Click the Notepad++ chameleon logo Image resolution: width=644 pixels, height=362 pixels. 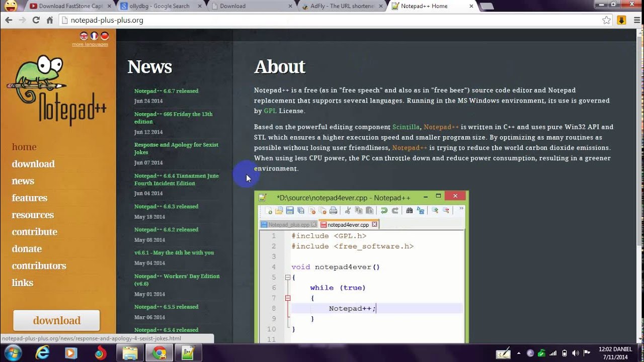[56, 90]
